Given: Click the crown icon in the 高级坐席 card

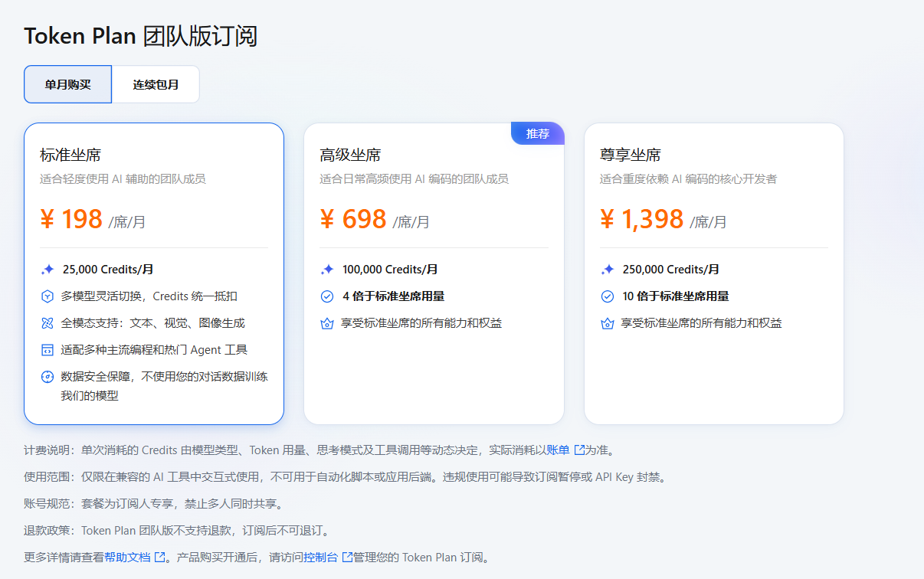Looking at the screenshot, I should 327,323.
